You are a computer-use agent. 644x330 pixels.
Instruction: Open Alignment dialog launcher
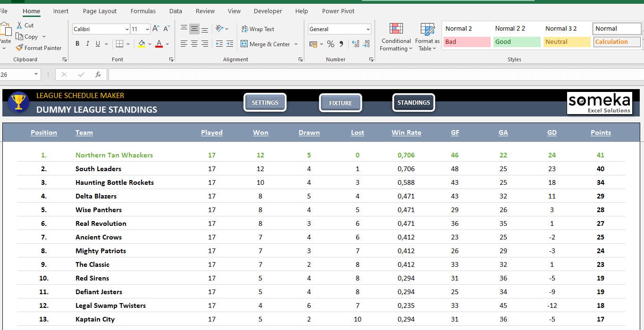[x=301, y=59]
